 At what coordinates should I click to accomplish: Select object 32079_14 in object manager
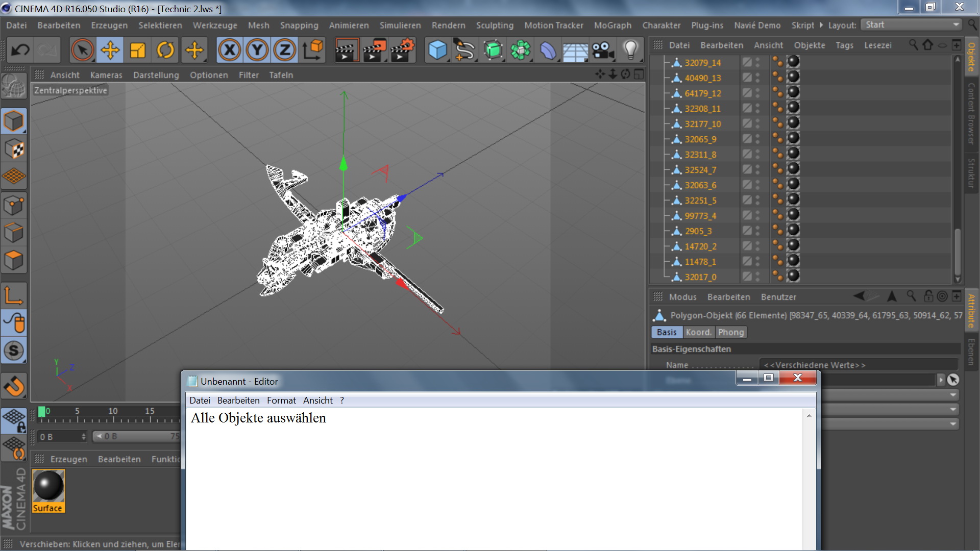(703, 63)
